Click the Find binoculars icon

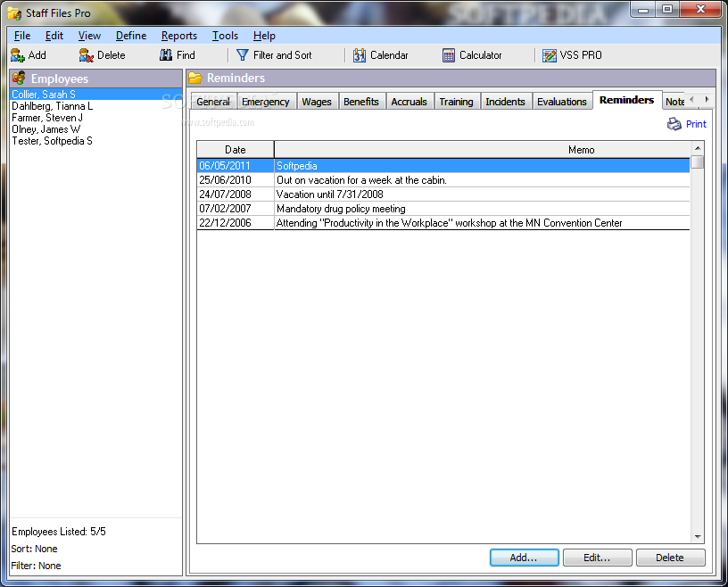pyautogui.click(x=166, y=55)
